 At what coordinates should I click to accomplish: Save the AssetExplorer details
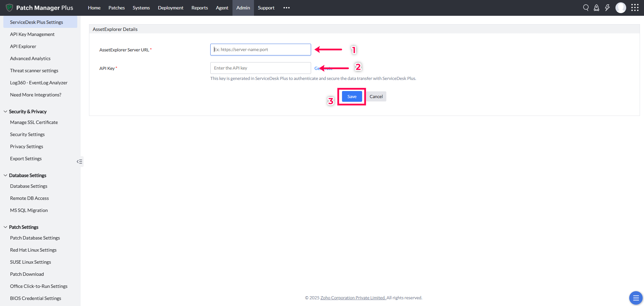pos(352,96)
